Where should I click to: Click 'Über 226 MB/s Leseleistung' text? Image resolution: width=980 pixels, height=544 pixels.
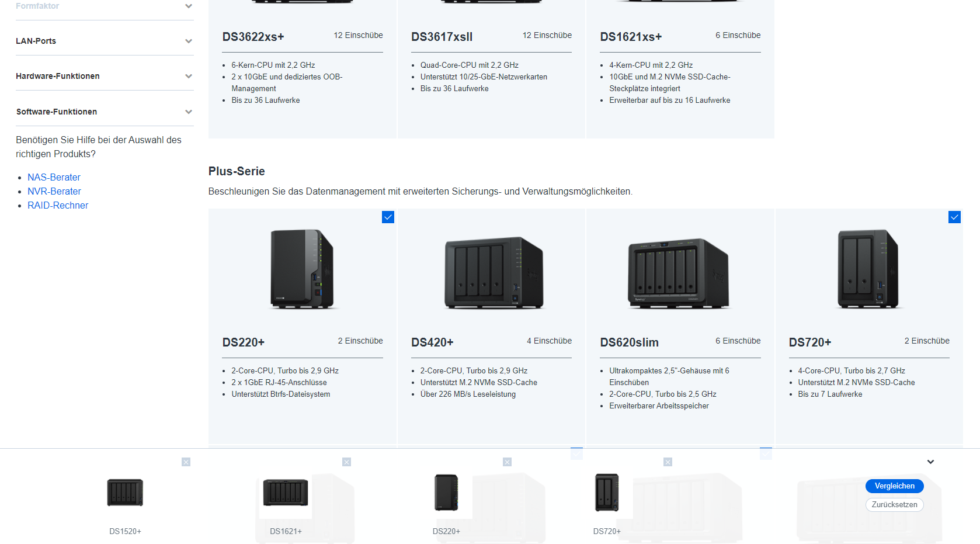468,394
